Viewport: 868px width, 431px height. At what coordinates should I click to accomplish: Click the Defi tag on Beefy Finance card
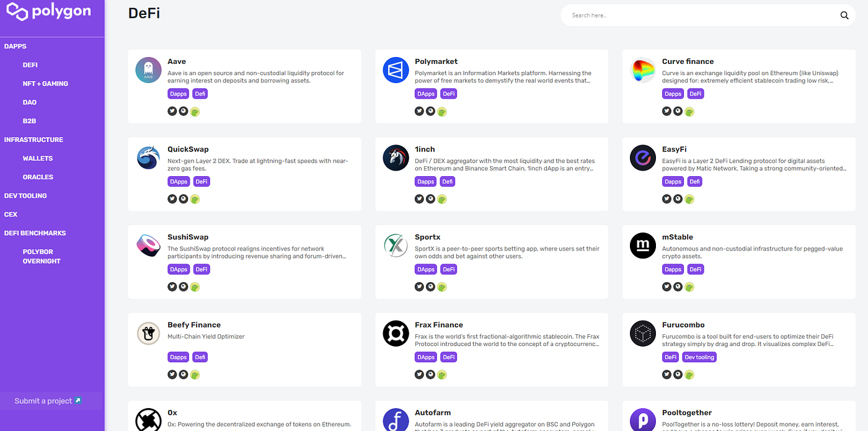click(200, 357)
